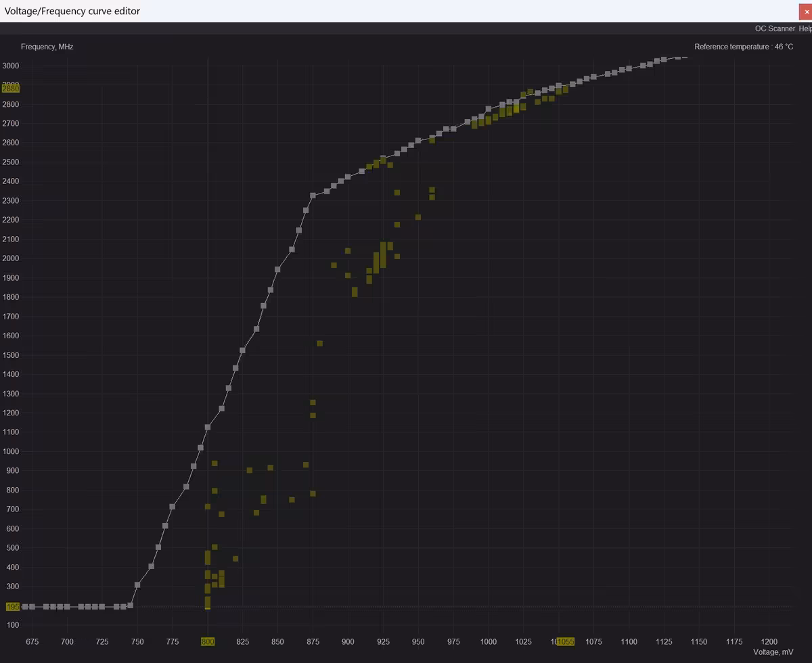This screenshot has width=812, height=663.
Task: Click the 'Frequency, MHz' axis title
Action: (x=47, y=47)
